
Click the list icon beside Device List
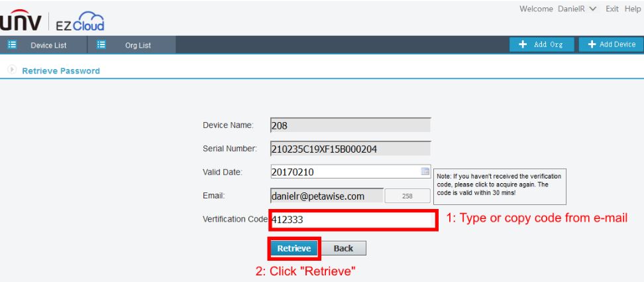(11, 45)
